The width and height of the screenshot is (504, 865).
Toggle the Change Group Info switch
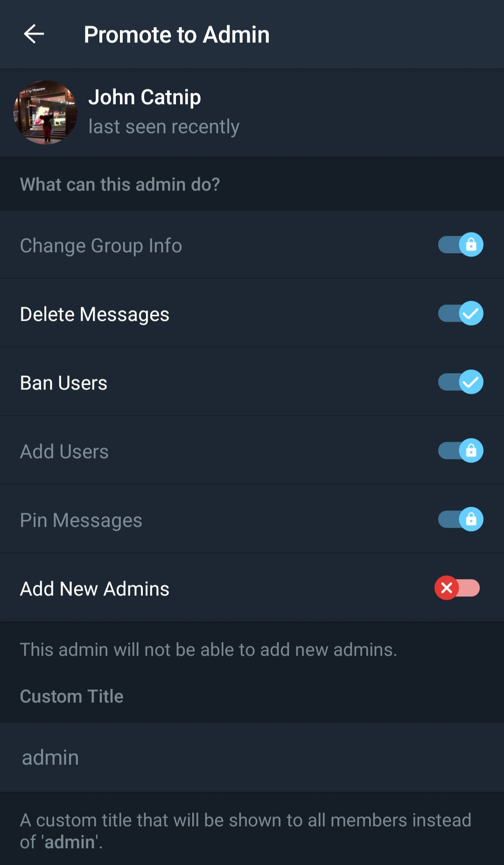pos(460,245)
